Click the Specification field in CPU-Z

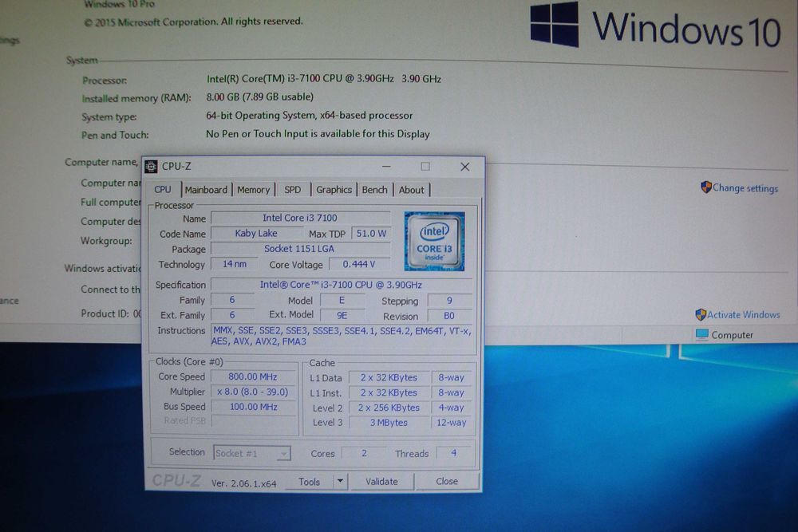(342, 285)
